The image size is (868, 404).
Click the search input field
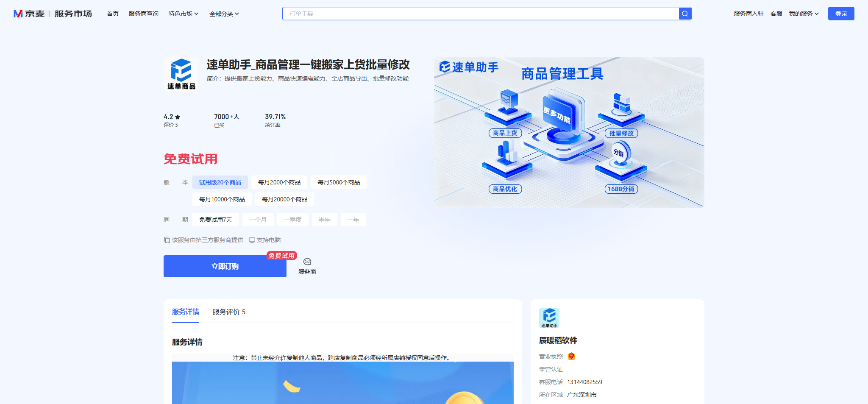(481, 14)
